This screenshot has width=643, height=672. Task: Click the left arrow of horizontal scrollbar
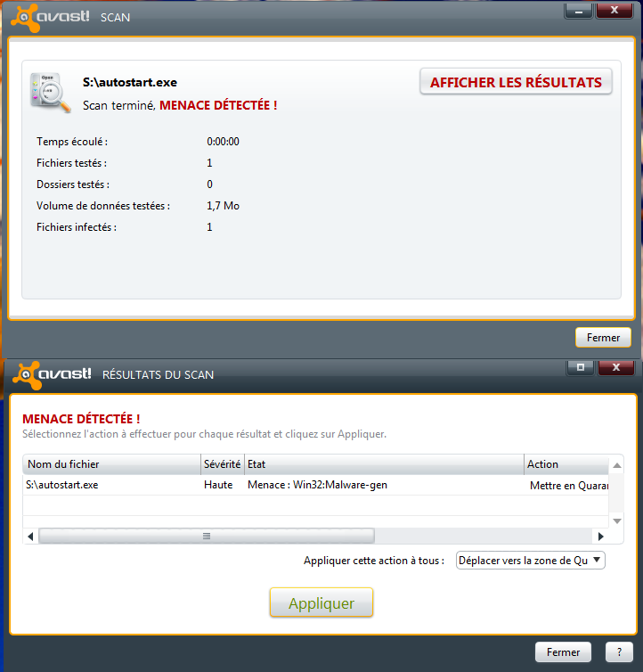coord(30,537)
